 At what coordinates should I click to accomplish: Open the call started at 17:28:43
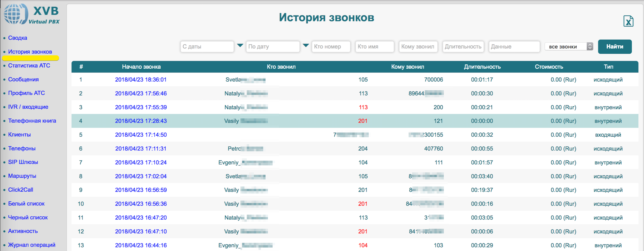141,121
